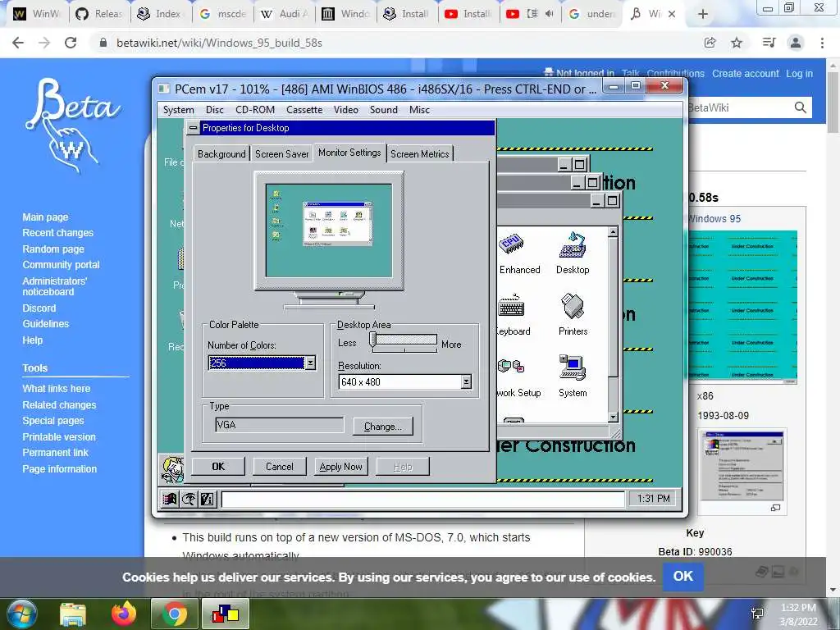Open the Chrome profile avatar
This screenshot has width=840, height=630.
[796, 43]
